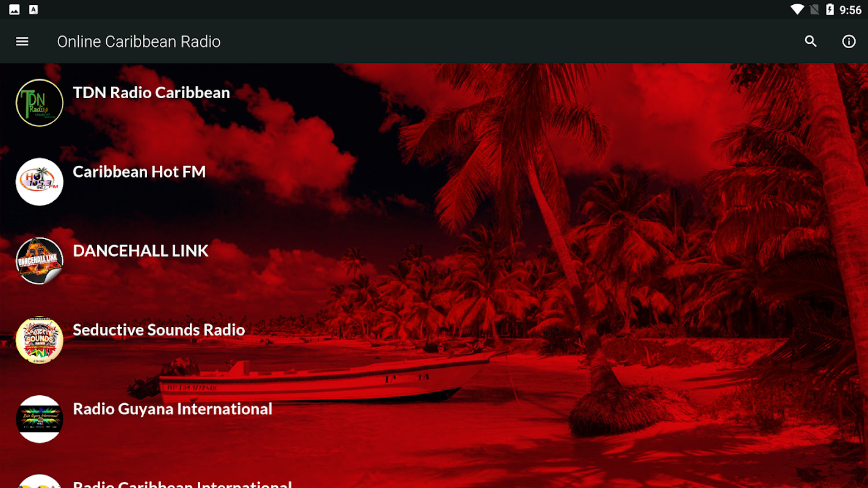Tap the DANCEHALL LINK station logo
The image size is (868, 488).
[x=40, y=261]
